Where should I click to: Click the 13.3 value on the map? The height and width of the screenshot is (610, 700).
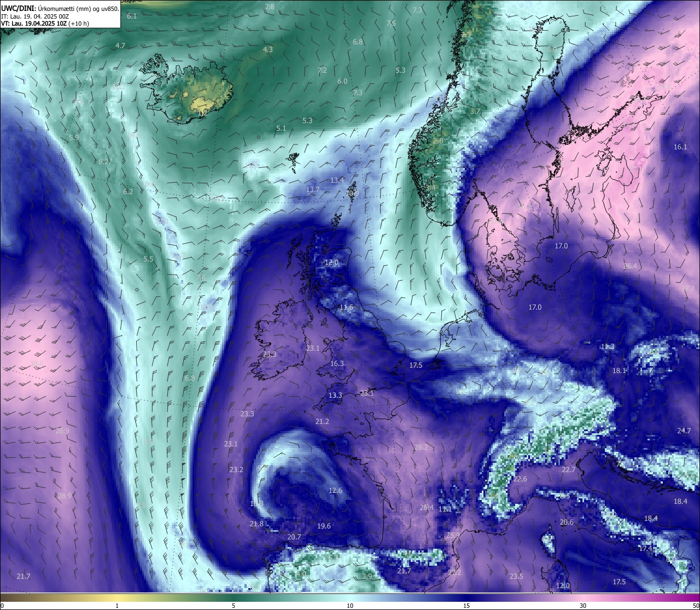pyautogui.click(x=335, y=395)
